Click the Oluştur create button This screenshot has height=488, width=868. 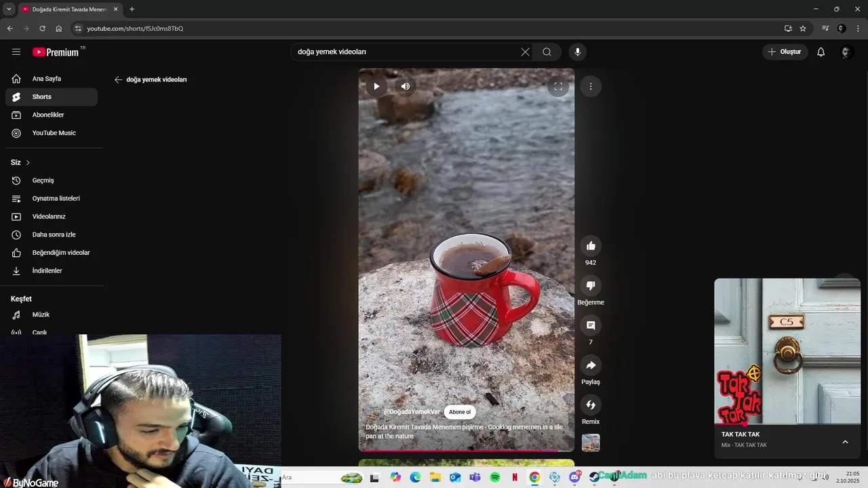click(x=785, y=52)
